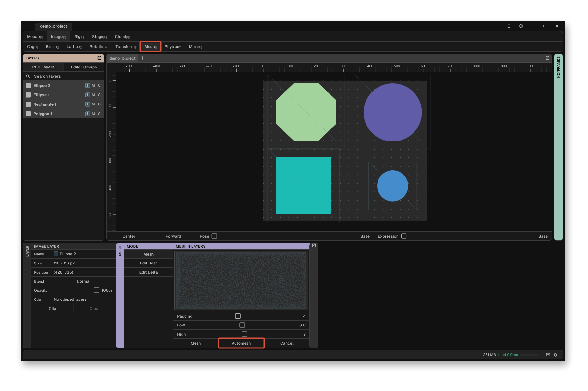Open the notifications bell icon
This screenshot has height=391, width=588.
click(555, 355)
